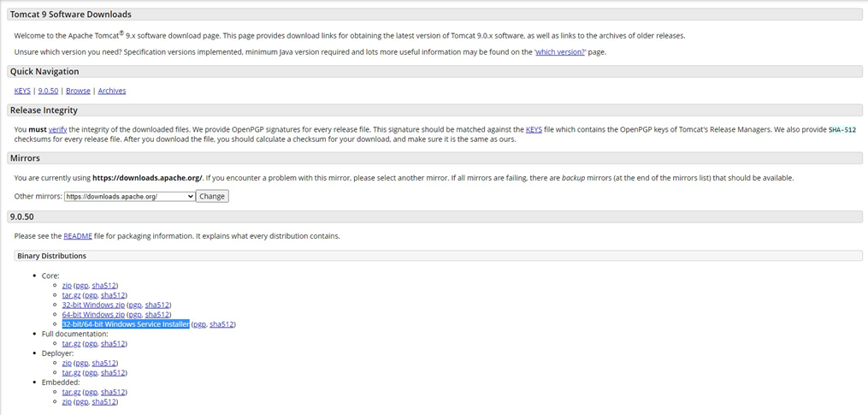Image resolution: width=868 pixels, height=415 pixels.
Task: Click the 'Deployer:' list label
Action: pyautogui.click(x=57, y=353)
